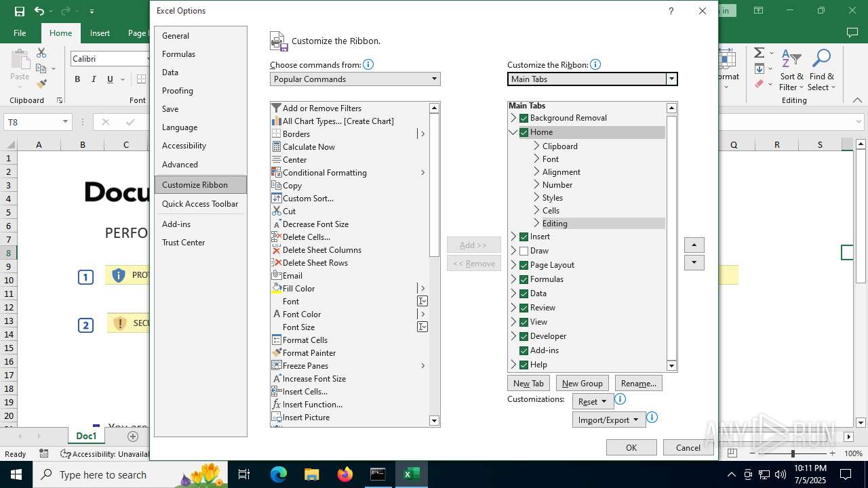This screenshot has height=488, width=868.
Task: Open Find & Select in Editing group
Action: click(821, 70)
